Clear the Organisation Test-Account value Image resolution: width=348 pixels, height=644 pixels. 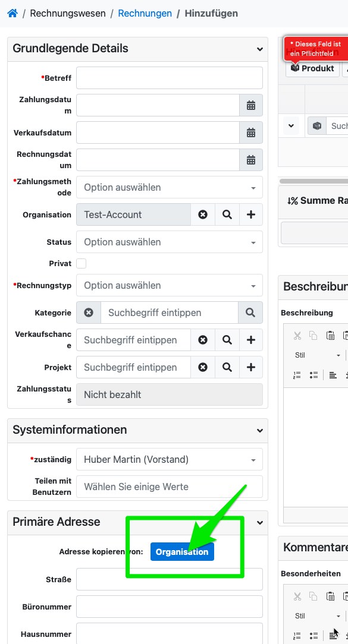point(203,214)
